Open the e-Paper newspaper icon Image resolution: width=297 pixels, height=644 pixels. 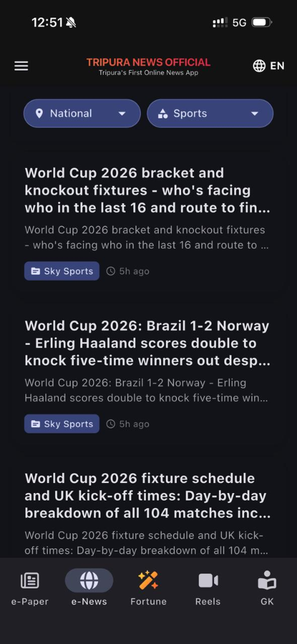tap(30, 580)
